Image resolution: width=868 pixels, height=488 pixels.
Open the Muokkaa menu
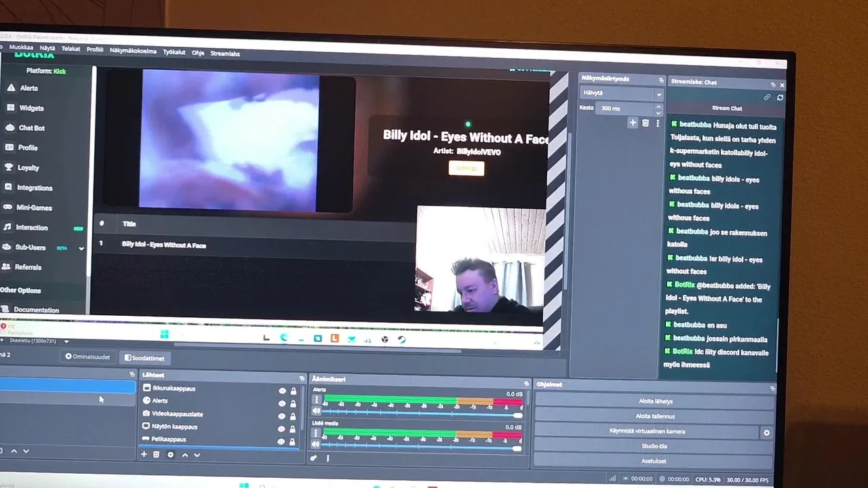[21, 47]
